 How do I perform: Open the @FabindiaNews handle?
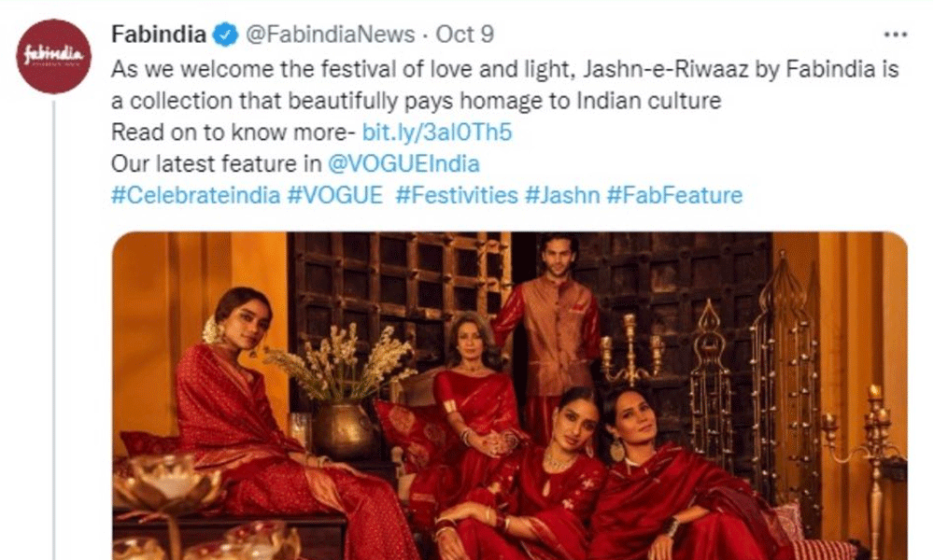coord(330,35)
